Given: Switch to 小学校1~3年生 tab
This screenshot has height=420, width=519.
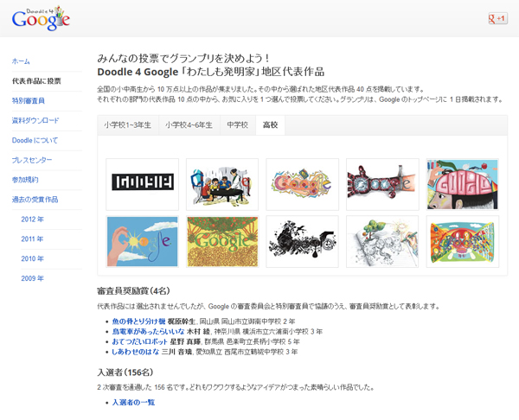Looking at the screenshot, I should pyautogui.click(x=128, y=125).
